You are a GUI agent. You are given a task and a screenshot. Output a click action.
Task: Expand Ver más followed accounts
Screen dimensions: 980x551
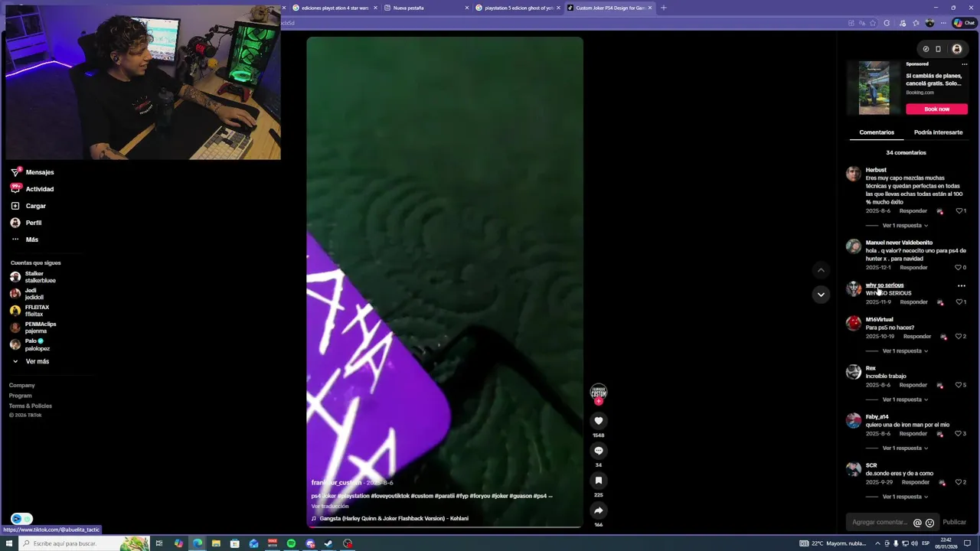[31, 361]
